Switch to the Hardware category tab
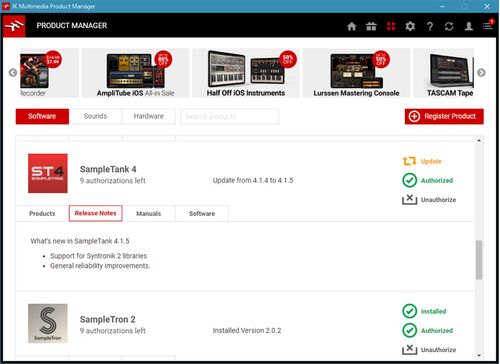The image size is (500, 364). click(149, 116)
